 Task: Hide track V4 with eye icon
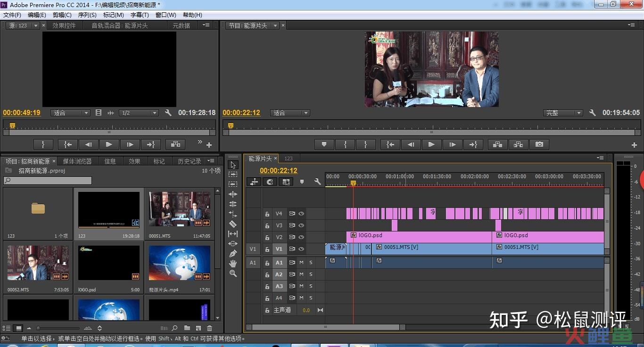click(301, 214)
